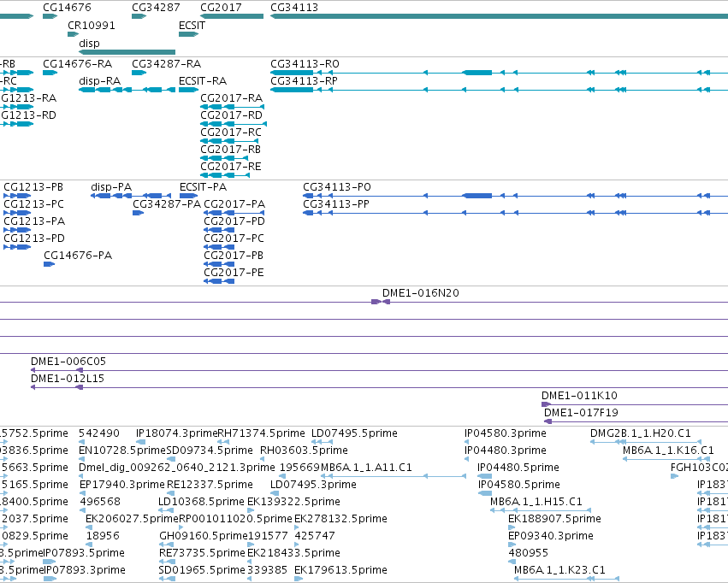Click the DME1-006C05 BAC label
728x583 pixels.
tap(68, 362)
